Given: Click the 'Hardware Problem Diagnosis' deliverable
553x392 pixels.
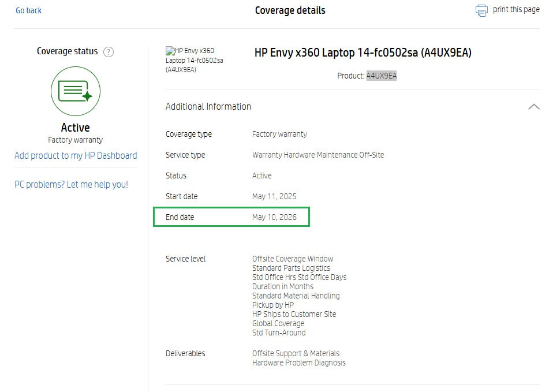Looking at the screenshot, I should pyautogui.click(x=299, y=363).
